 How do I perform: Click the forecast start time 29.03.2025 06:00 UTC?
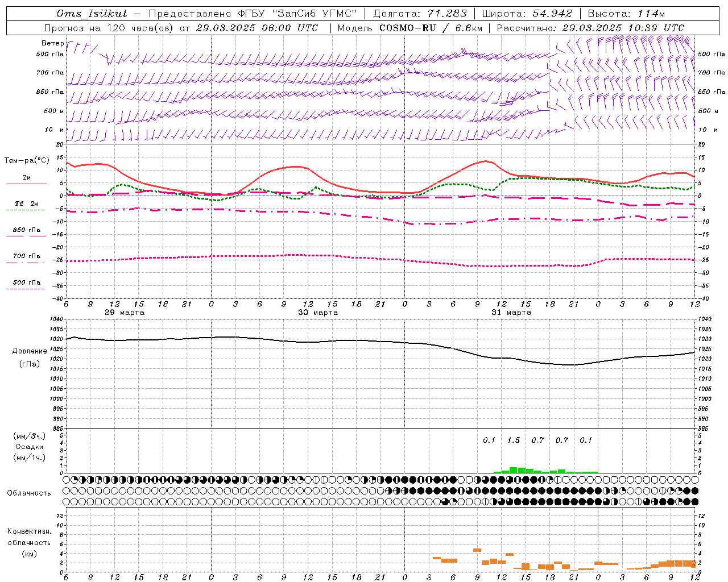(257, 28)
